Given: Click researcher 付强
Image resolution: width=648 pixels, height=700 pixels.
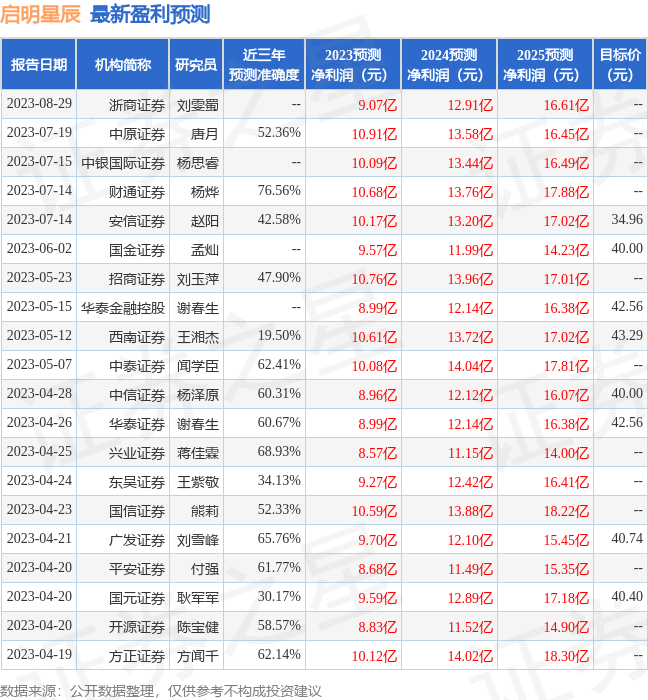Looking at the screenshot, I should 205,570.
